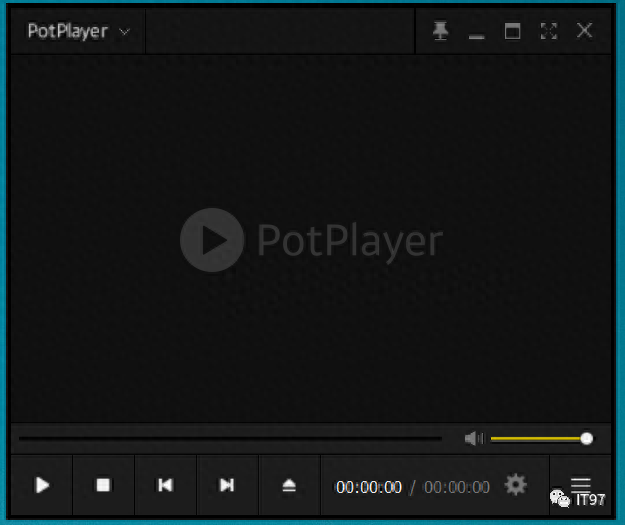The height and width of the screenshot is (525, 625).
Task: Open the control panel gear icon
Action: 515,485
